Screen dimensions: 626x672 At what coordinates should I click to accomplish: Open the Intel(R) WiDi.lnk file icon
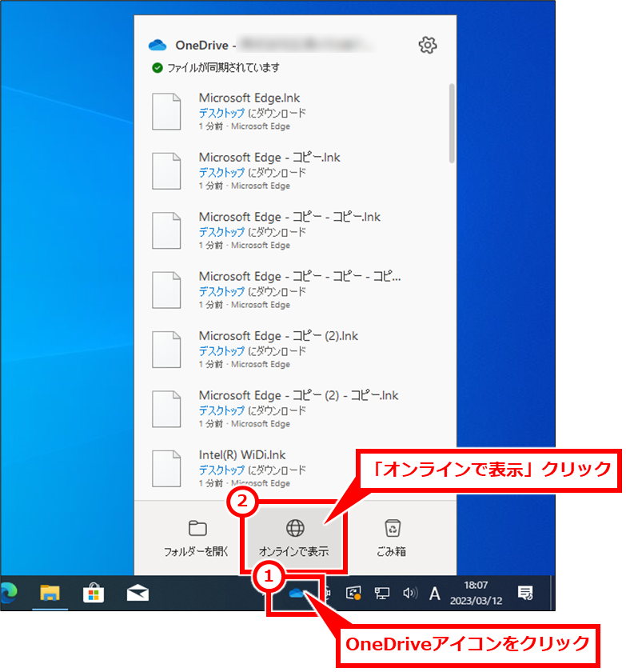click(x=166, y=469)
